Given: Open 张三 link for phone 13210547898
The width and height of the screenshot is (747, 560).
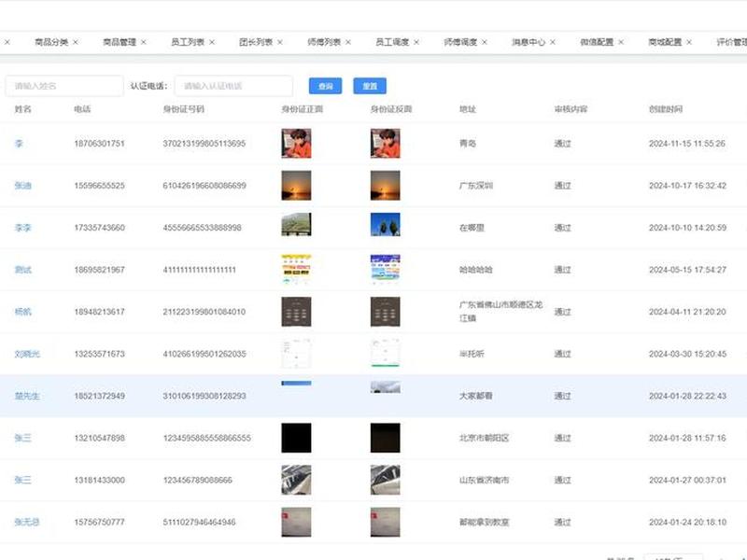Looking at the screenshot, I should (x=22, y=438).
